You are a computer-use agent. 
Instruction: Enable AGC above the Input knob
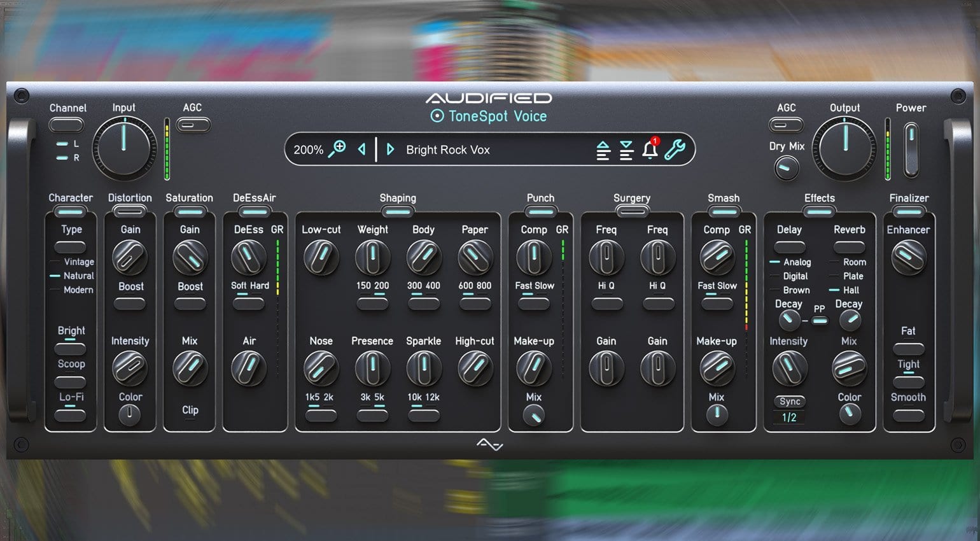[x=192, y=125]
